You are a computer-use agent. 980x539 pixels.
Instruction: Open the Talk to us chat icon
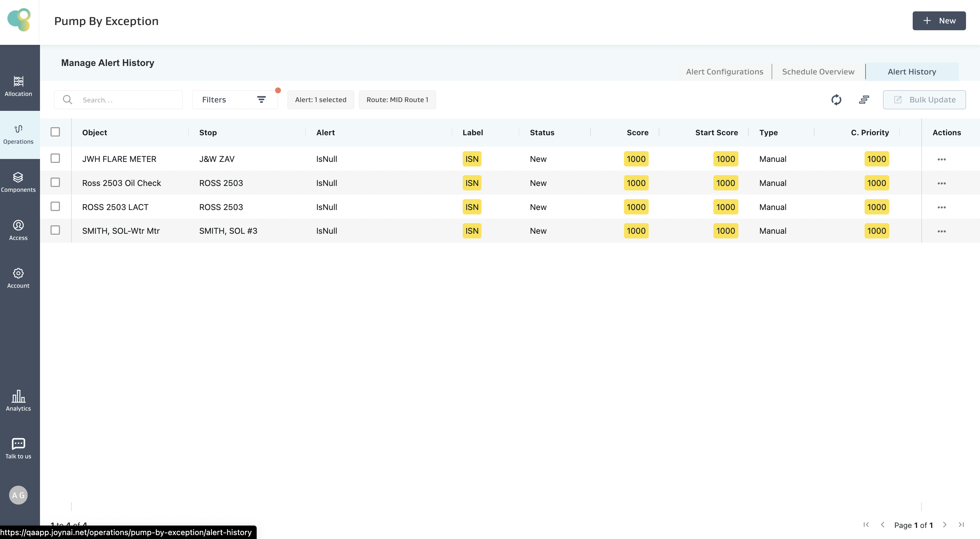18,443
